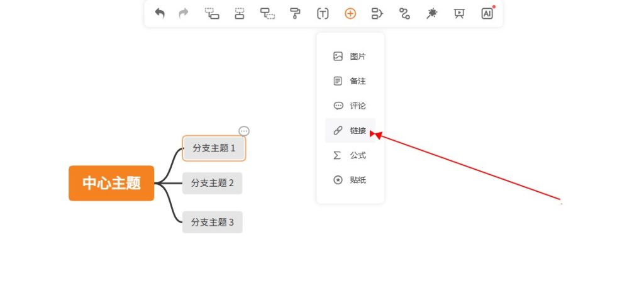This screenshot has height=298, width=644.
Task: Click the summary bracket icon in toolbar
Action: tap(377, 13)
